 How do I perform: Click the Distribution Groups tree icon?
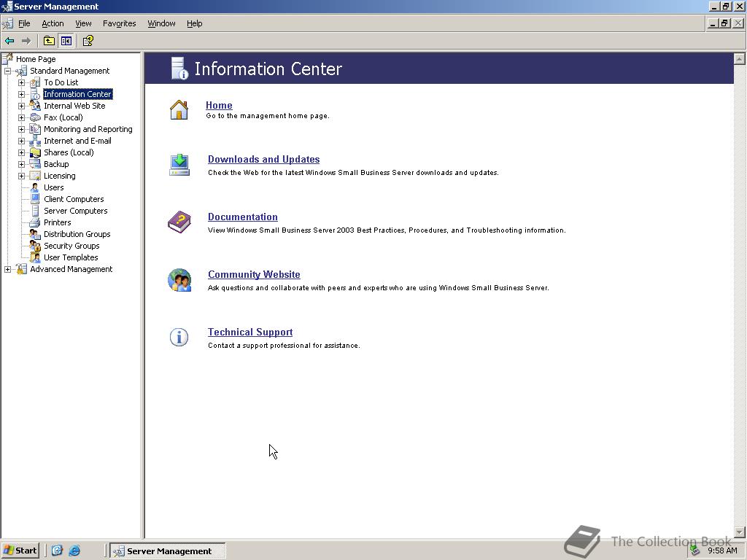pos(35,234)
